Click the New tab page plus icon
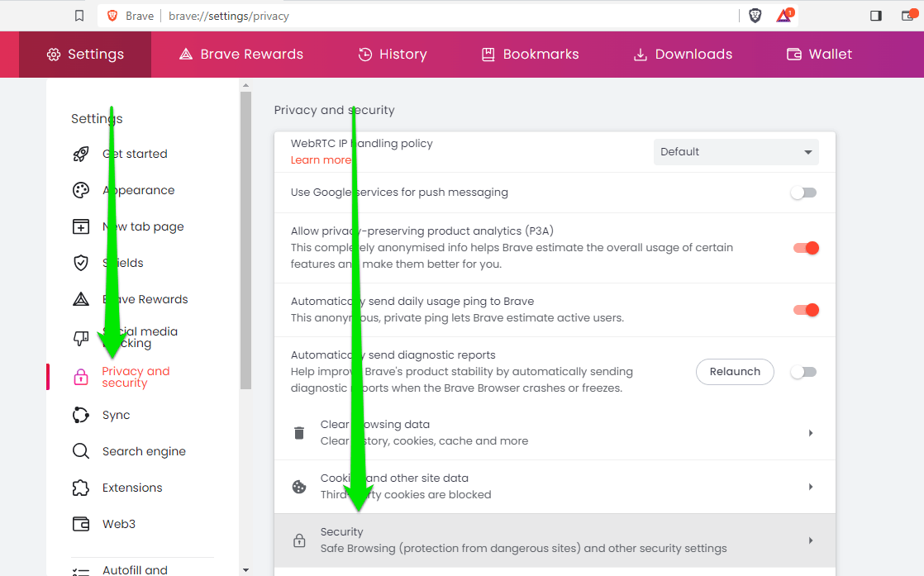The height and width of the screenshot is (576, 924). coord(81,226)
